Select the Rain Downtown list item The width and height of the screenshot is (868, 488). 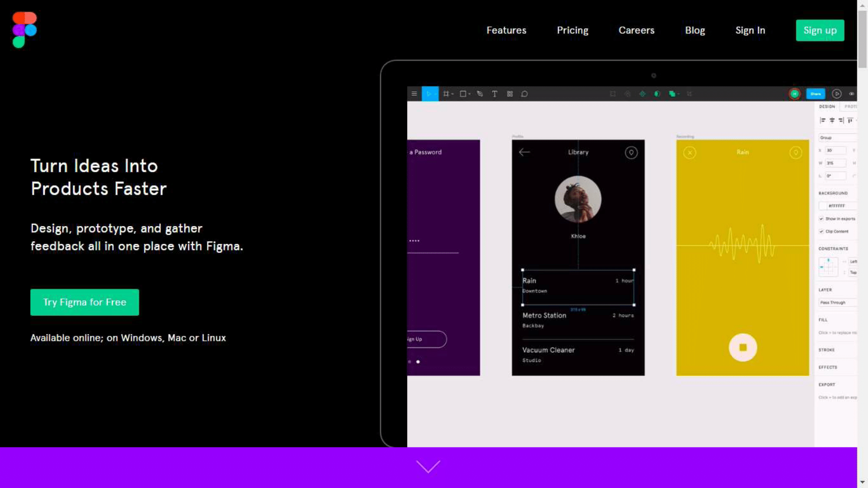click(578, 287)
